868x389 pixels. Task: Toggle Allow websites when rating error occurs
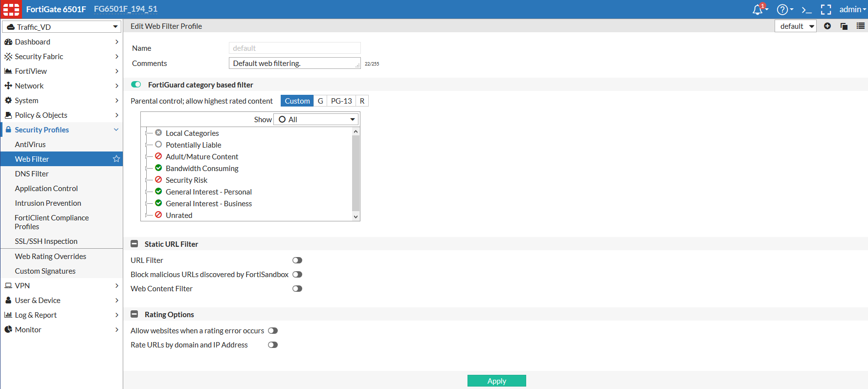pyautogui.click(x=273, y=331)
